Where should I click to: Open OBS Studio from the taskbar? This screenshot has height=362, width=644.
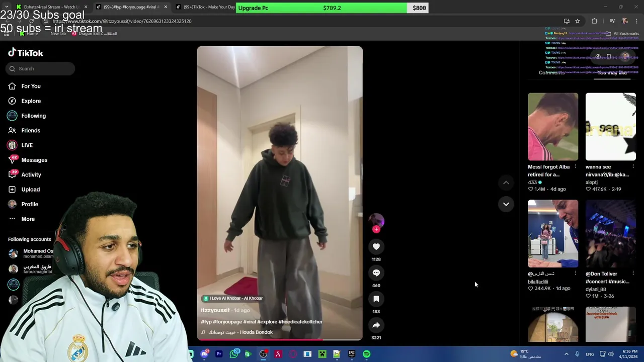tap(263, 354)
